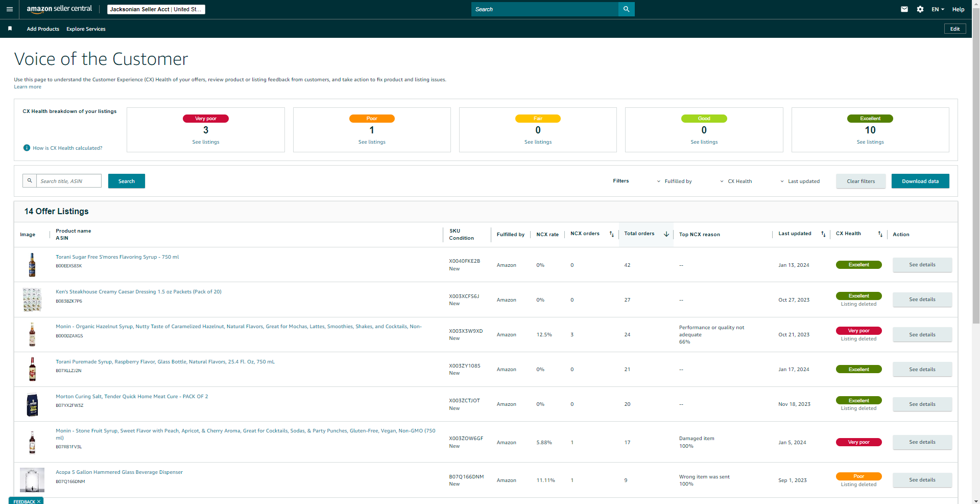This screenshot has height=504, width=980.
Task: Sort by Total orders down arrow
Action: coord(666,234)
